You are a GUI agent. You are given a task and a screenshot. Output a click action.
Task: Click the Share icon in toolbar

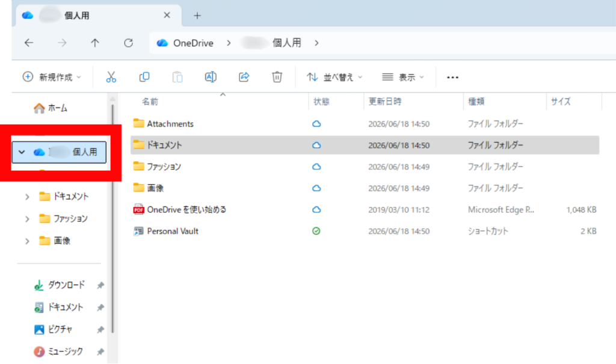pyautogui.click(x=244, y=77)
